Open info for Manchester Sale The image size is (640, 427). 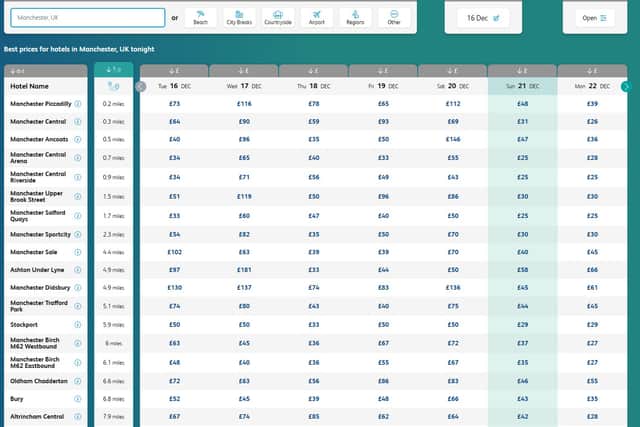click(78, 252)
